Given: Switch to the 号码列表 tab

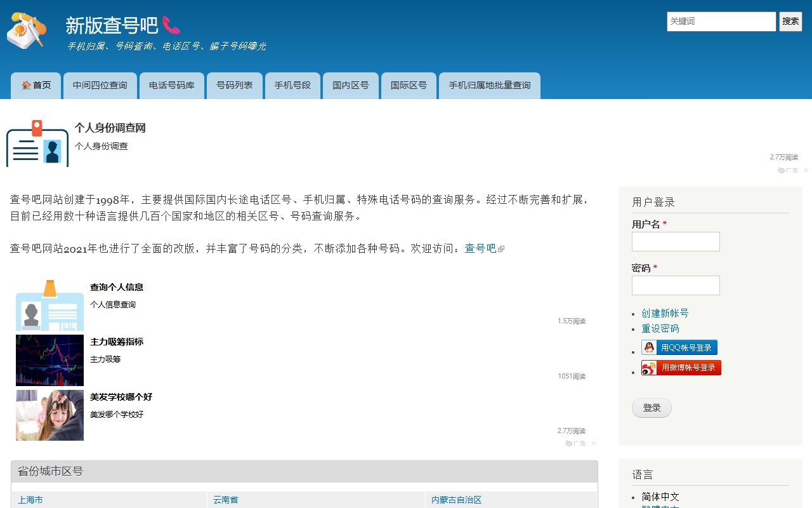Looking at the screenshot, I should coord(235,86).
